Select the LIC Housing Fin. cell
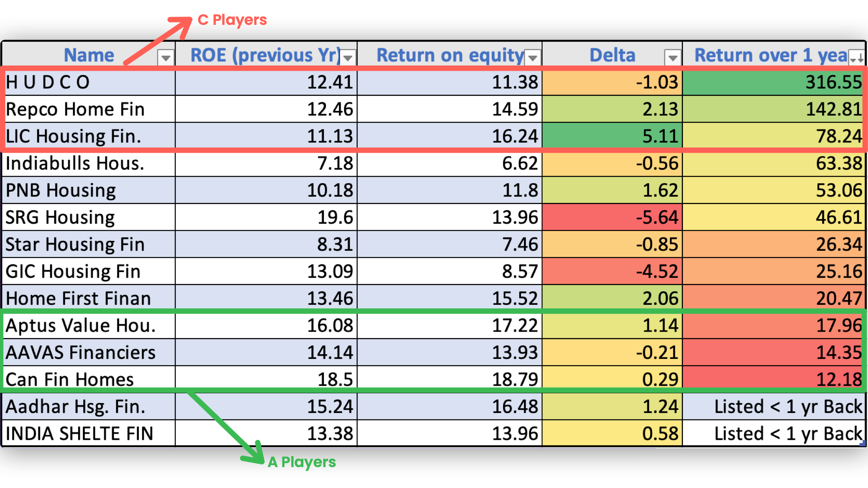 point(88,136)
